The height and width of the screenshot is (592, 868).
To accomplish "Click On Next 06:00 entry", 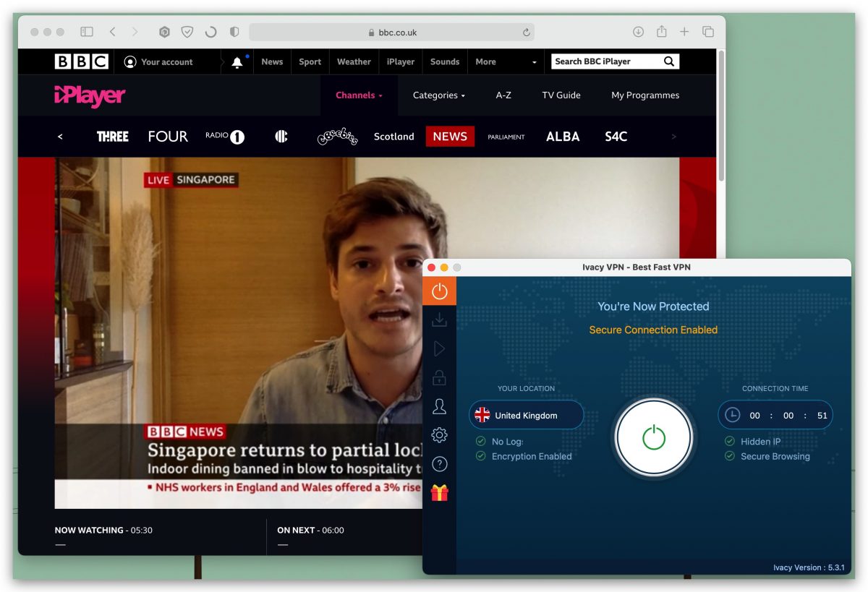I will click(x=310, y=530).
